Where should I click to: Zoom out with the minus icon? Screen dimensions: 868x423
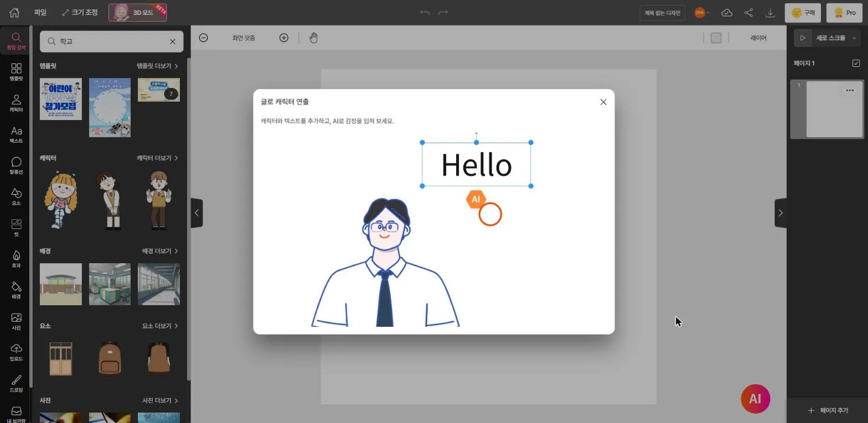(x=203, y=38)
